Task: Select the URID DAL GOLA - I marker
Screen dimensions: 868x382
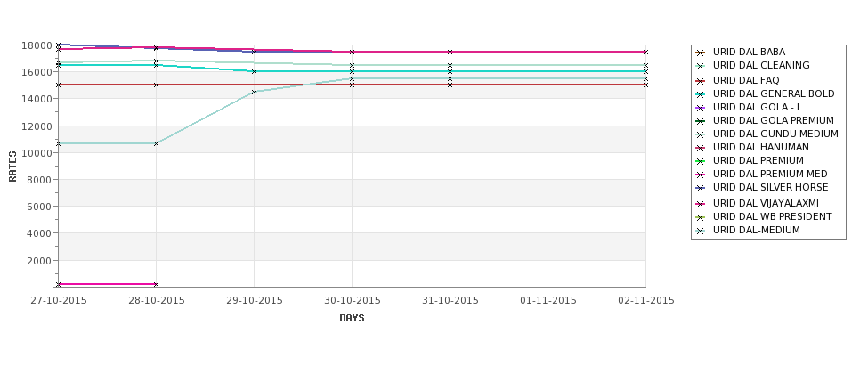Action: 701,108
